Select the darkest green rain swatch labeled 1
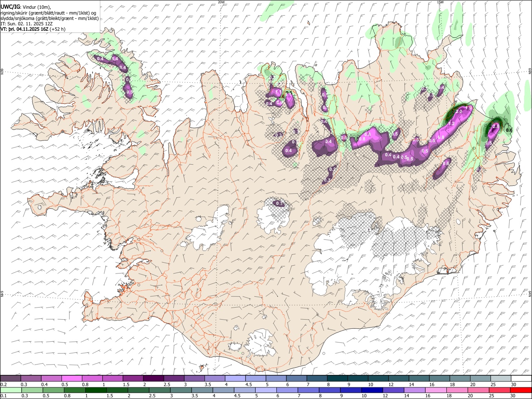Image resolution: width=532 pixels, height=399 pixels. [96, 390]
